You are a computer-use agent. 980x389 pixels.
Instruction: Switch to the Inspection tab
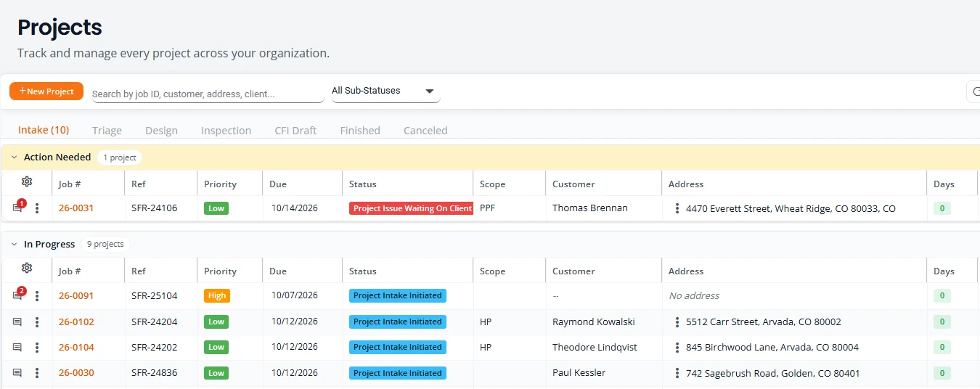(226, 131)
